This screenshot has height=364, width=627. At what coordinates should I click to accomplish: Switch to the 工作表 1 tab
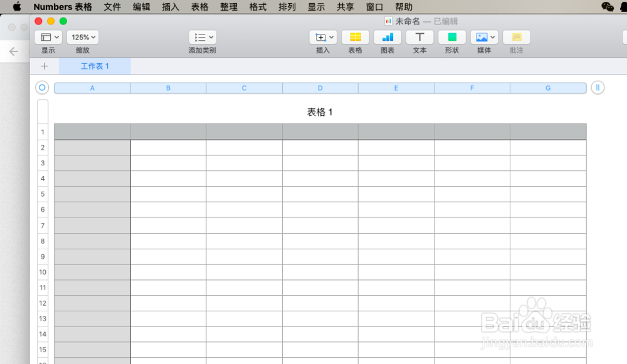[95, 65]
